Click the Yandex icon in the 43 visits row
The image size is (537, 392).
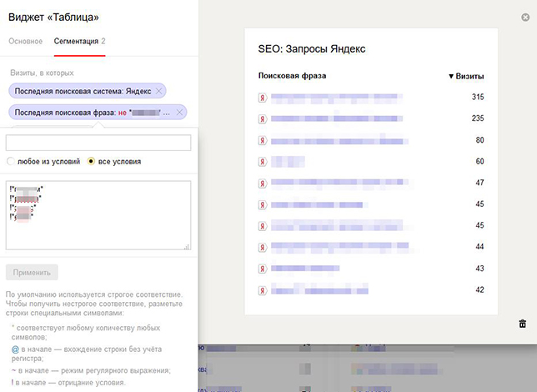click(263, 269)
